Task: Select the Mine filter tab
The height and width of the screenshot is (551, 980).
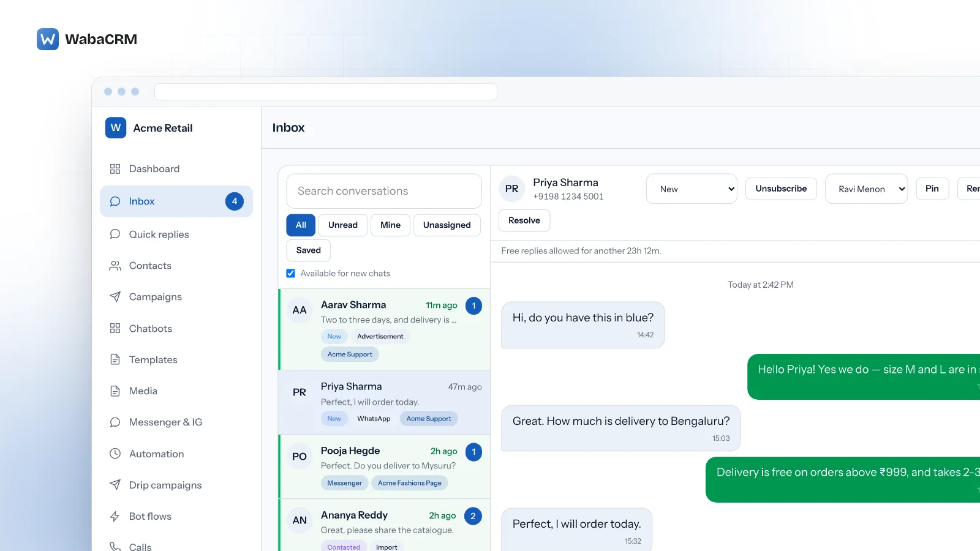Action: (x=390, y=225)
